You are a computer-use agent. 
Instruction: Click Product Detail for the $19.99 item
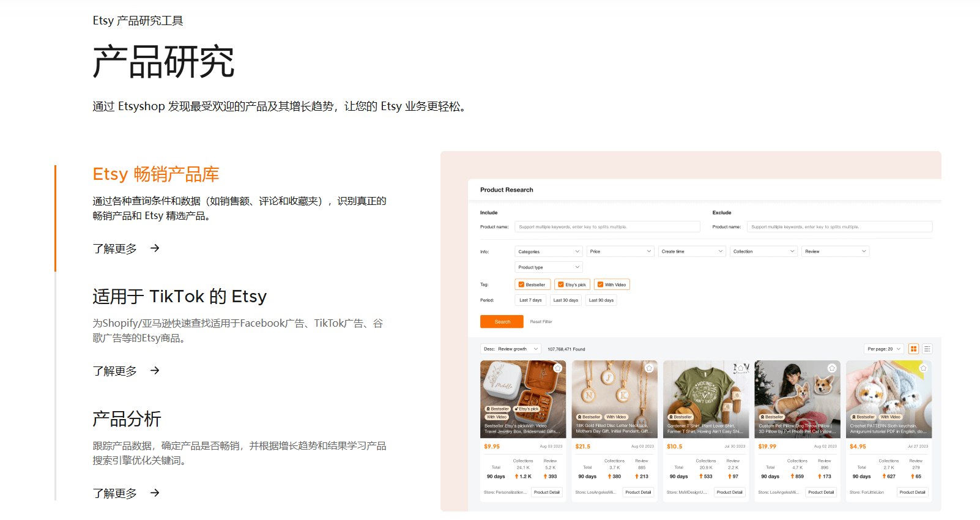pos(821,492)
